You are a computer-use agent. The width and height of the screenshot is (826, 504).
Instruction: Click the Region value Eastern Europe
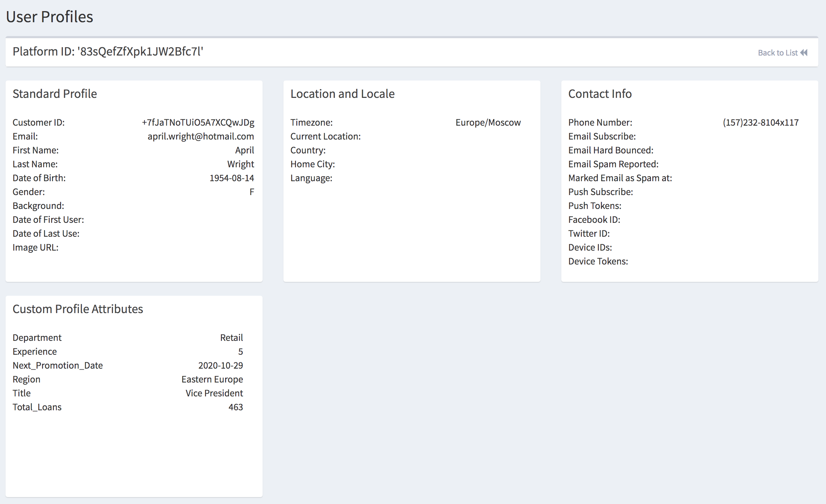pyautogui.click(x=212, y=379)
